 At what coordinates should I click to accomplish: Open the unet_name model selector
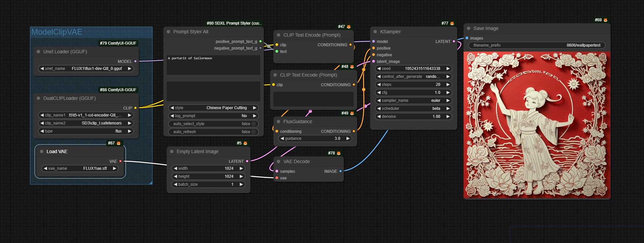(x=86, y=69)
